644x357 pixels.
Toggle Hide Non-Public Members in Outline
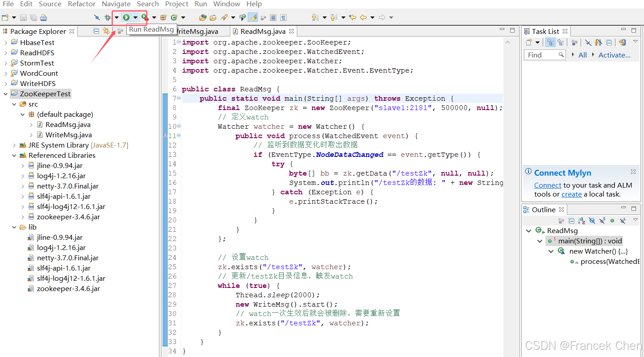pos(612,221)
